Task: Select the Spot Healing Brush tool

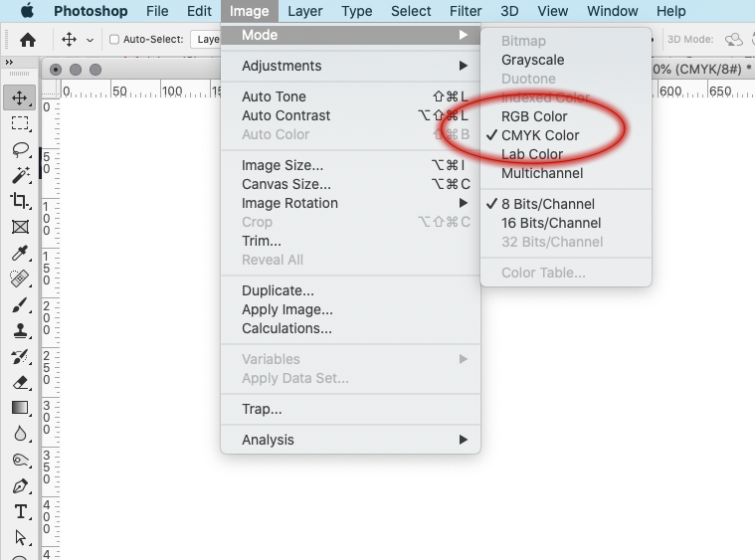Action: tap(20, 279)
